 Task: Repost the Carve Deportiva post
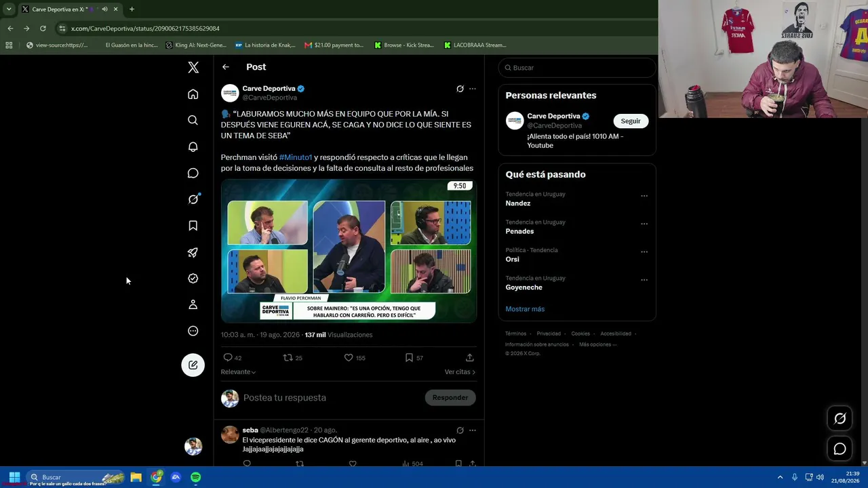[288, 357]
